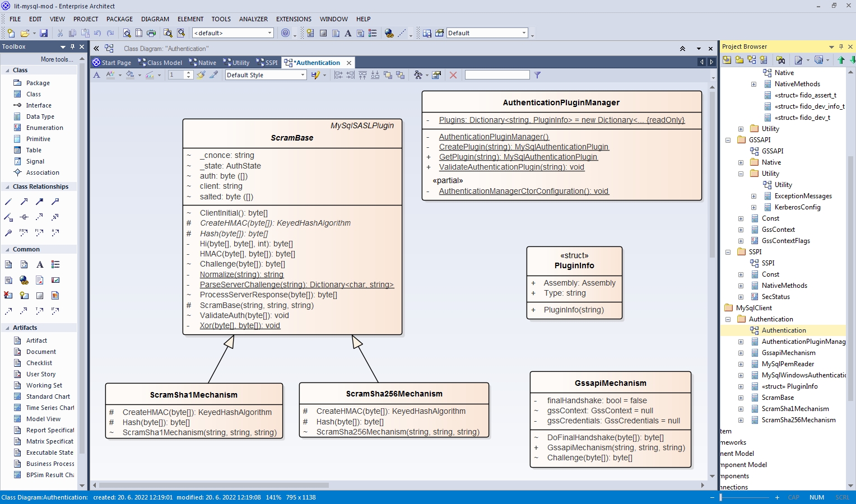Click the Cut icon in the main toolbar

point(59,33)
